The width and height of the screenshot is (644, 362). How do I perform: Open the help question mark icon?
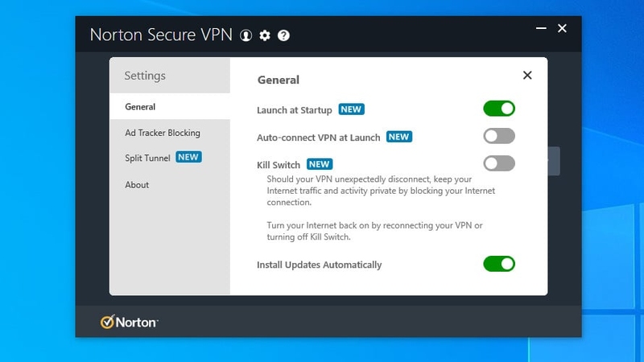pyautogui.click(x=283, y=35)
